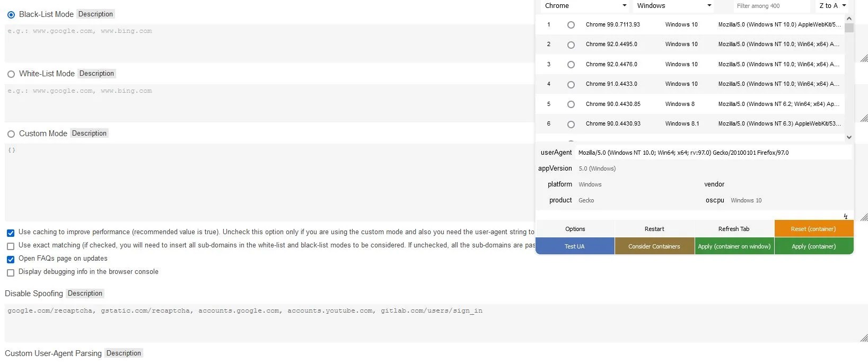Viewport: 868px width, 364px height.
Task: Click Windows NT 6.3 user-agent string
Action: [779, 124]
